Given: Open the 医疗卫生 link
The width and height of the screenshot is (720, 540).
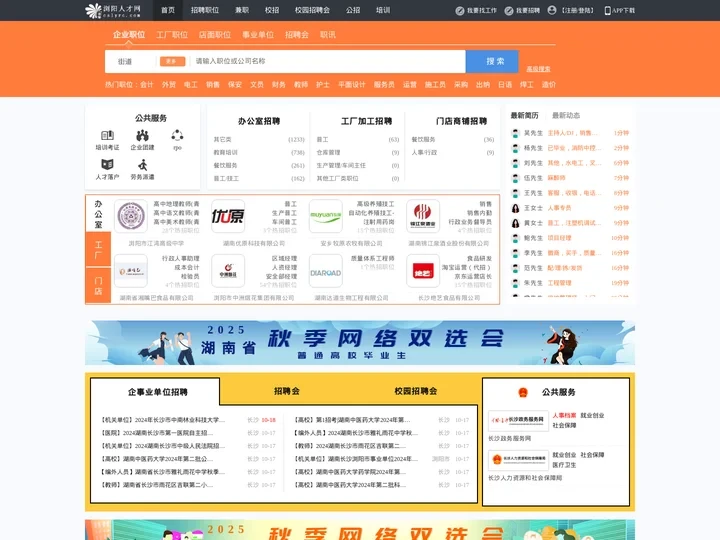Looking at the screenshot, I should click(564, 465).
